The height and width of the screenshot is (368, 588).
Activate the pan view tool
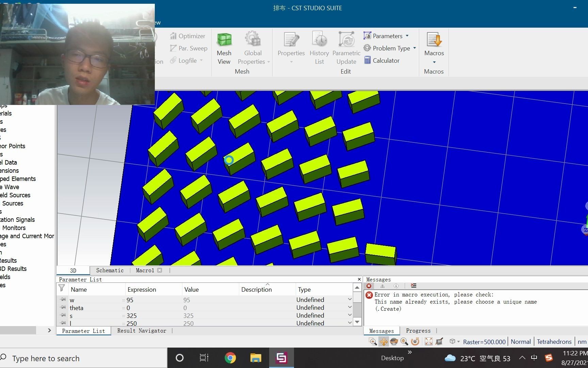tap(383, 341)
